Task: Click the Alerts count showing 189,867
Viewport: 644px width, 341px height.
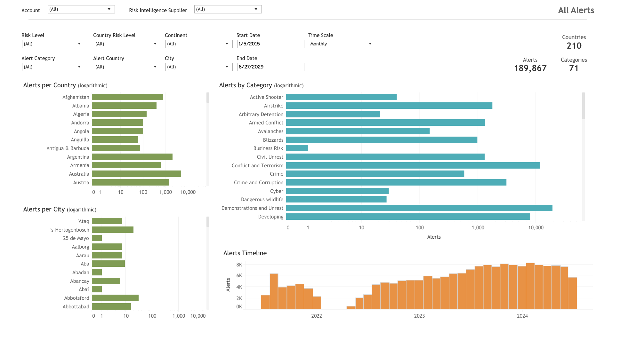Action: (x=530, y=68)
